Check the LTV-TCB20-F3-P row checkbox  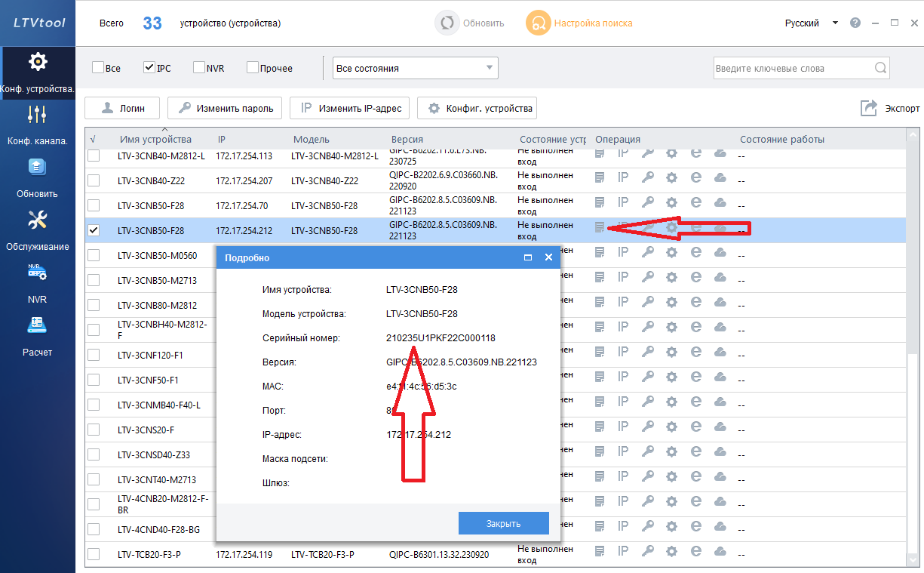pos(94,554)
